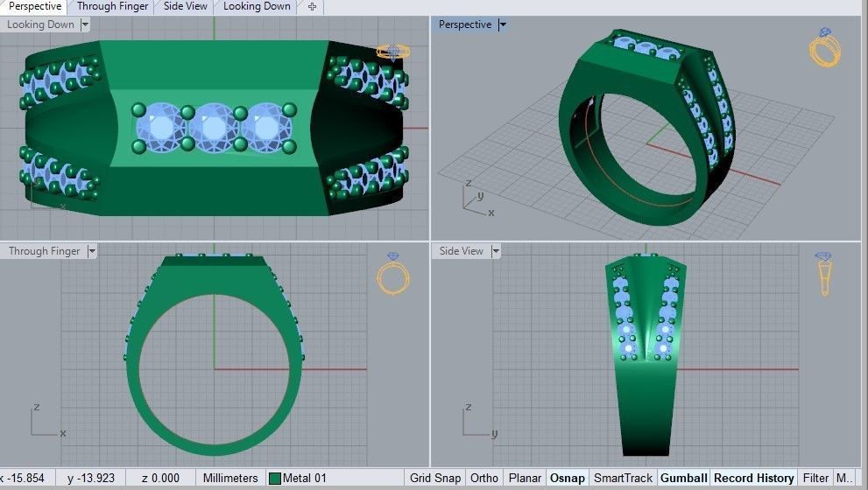Click the green Metal 01 color swatch
The image size is (868, 490).
tap(274, 479)
